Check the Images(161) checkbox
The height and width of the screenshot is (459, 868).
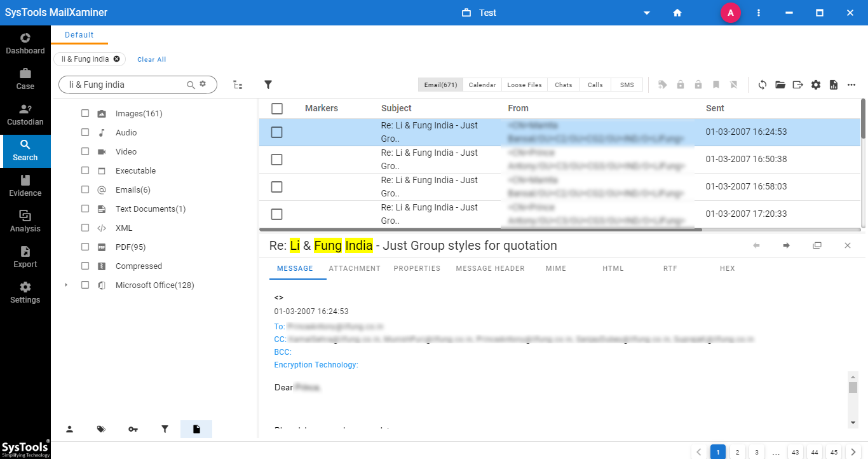pos(85,113)
